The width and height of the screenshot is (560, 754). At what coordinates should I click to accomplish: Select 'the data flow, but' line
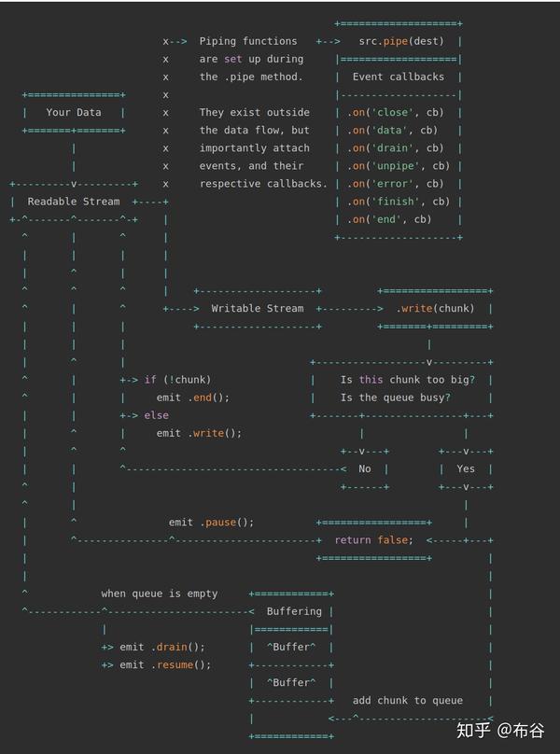click(255, 131)
